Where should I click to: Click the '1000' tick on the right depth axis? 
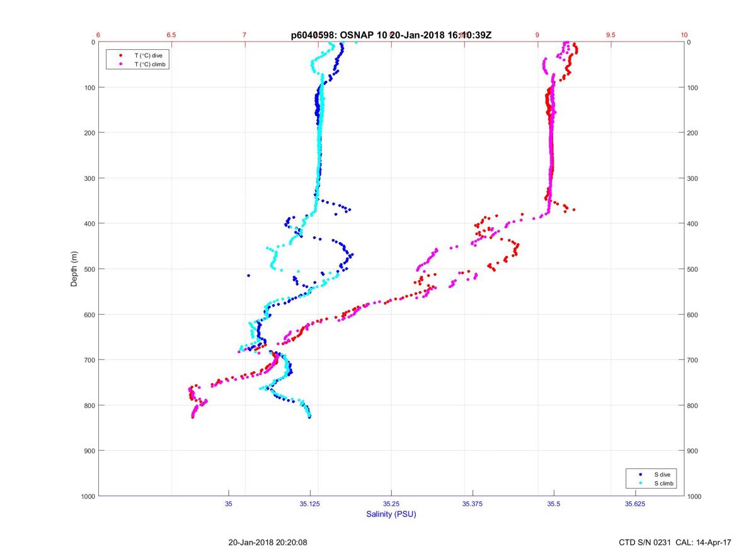pyautogui.click(x=695, y=496)
